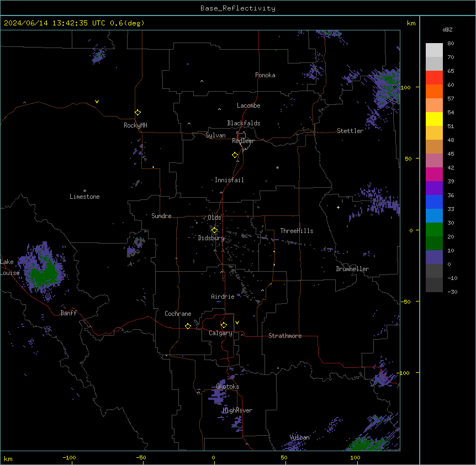Click the Airdrie label
Viewport: 476px width, 465px height.
tap(223, 297)
